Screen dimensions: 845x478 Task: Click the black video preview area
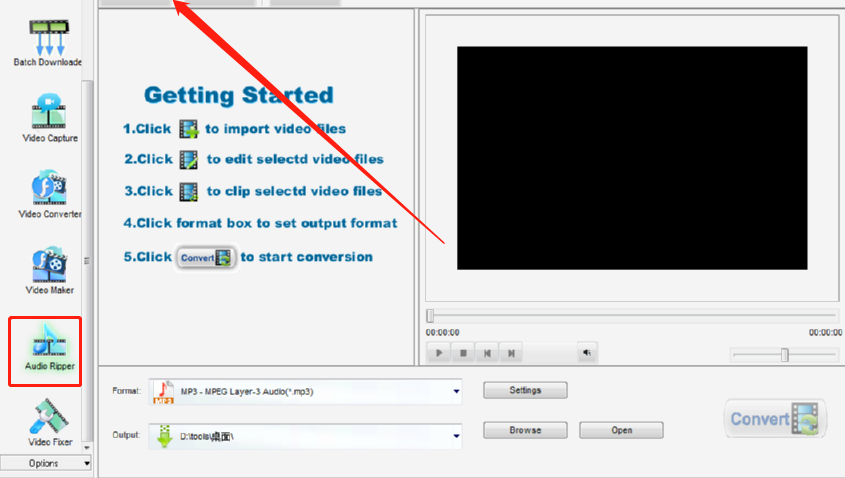click(632, 158)
